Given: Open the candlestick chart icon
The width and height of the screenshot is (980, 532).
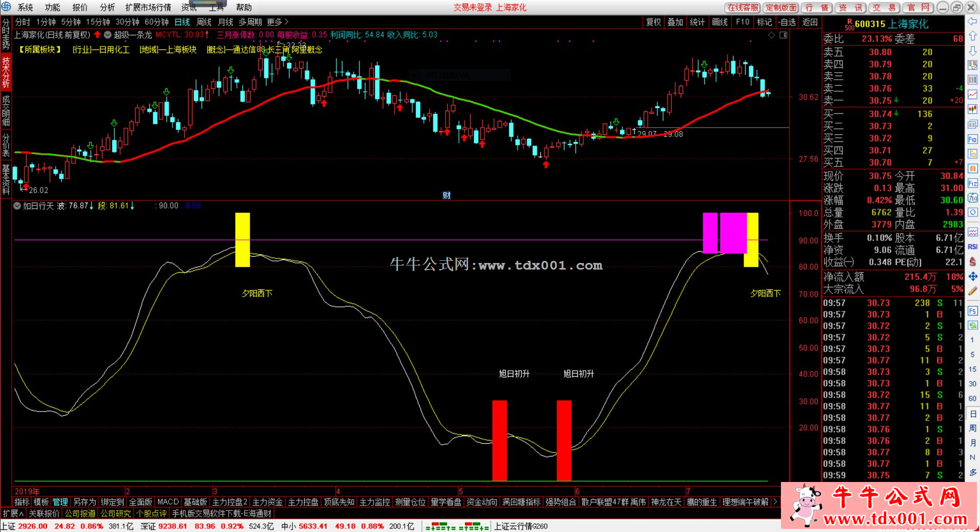Looking at the screenshot, I should point(972,109).
